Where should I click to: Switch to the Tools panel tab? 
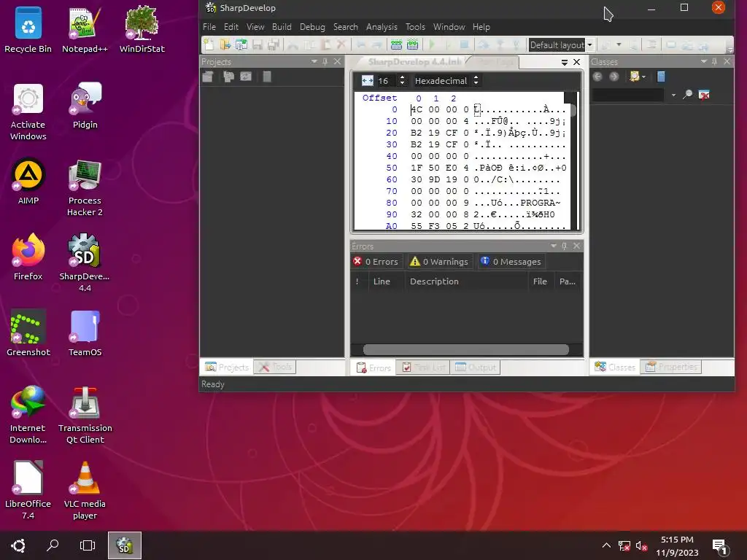click(x=275, y=367)
